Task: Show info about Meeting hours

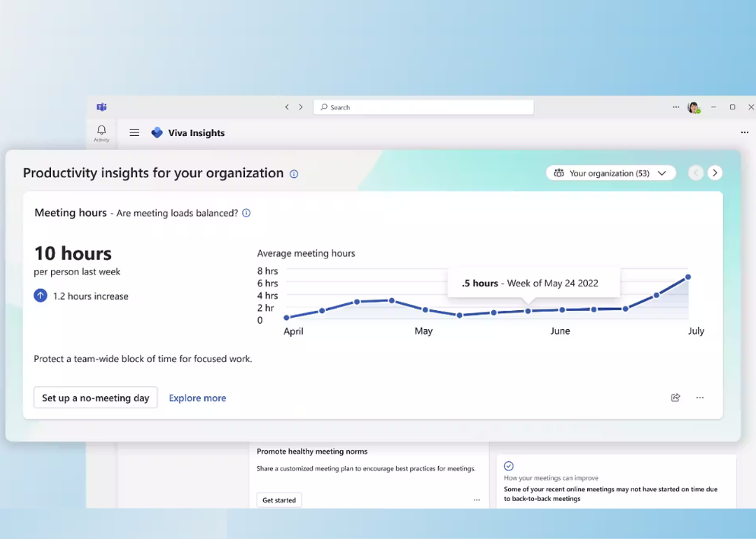Action: (x=246, y=213)
